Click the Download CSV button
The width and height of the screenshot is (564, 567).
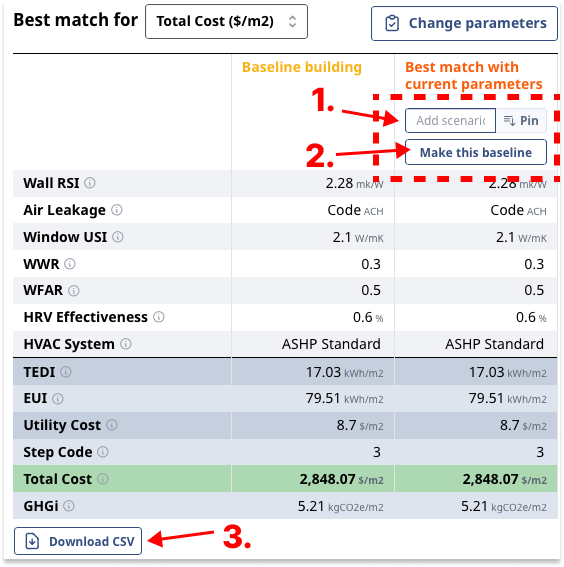pos(78,541)
